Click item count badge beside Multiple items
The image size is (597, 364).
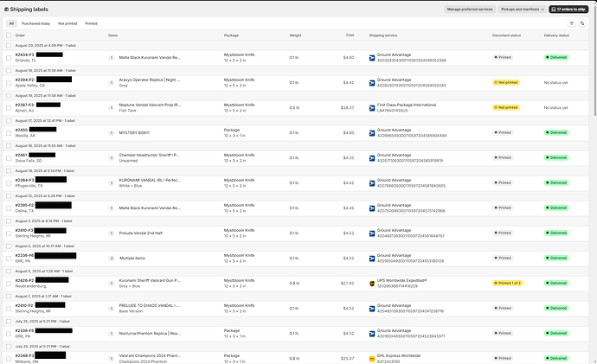111,258
